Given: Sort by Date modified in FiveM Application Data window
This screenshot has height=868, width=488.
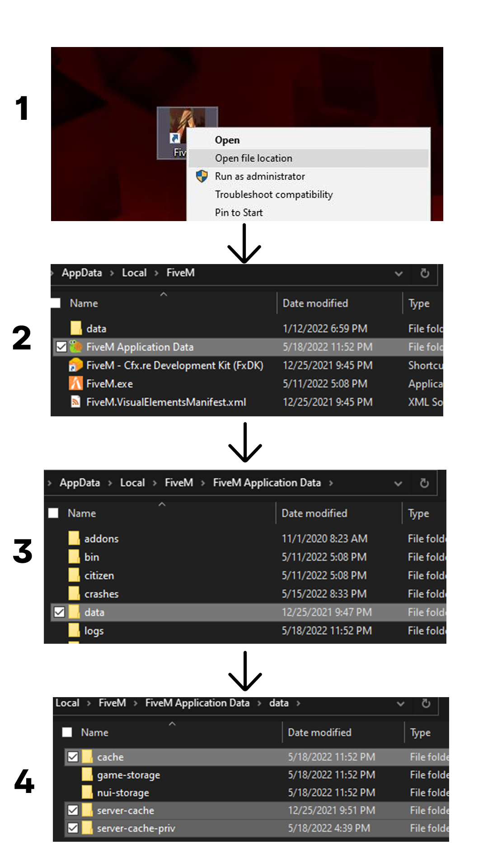Looking at the screenshot, I should (314, 513).
